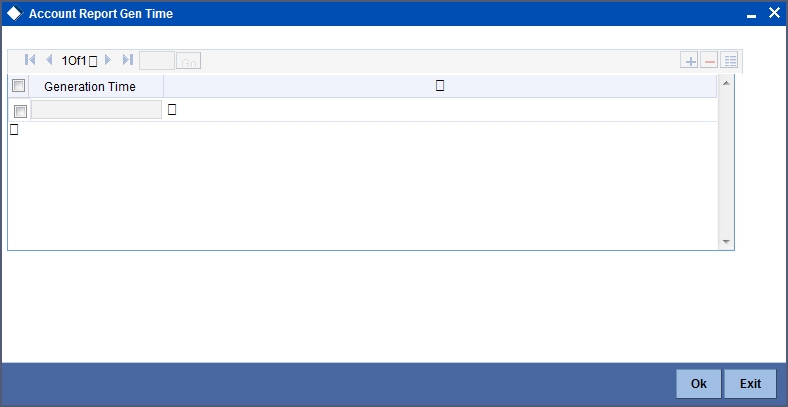Go to the previous page of records
Screen dimensions: 788x407
click(x=49, y=60)
